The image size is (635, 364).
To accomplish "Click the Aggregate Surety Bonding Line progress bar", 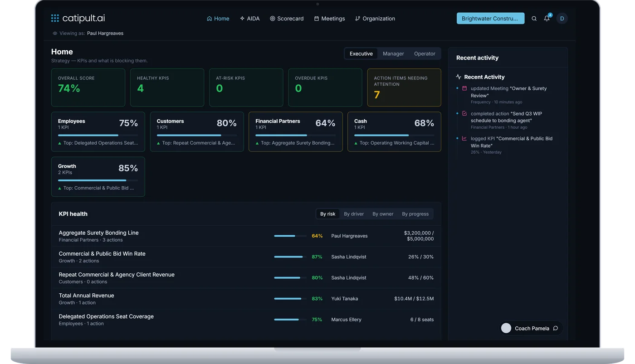I will [x=290, y=236].
